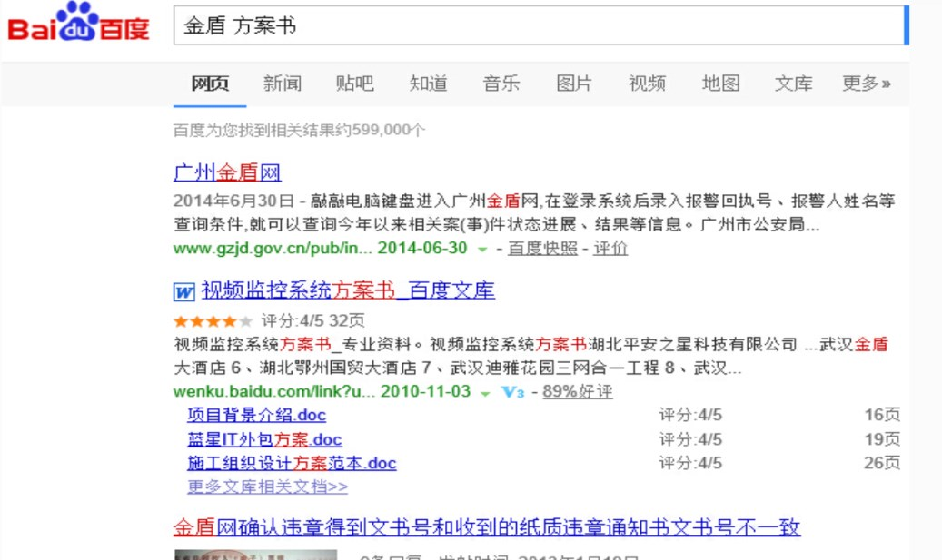
Task: Click the 19页 page count
Action: 882,439
